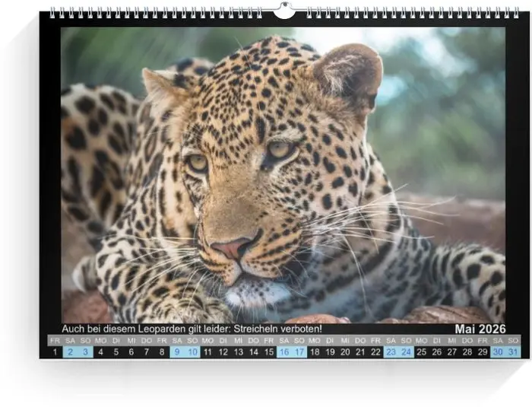Click highlighted Saturday 30

(x=498, y=351)
